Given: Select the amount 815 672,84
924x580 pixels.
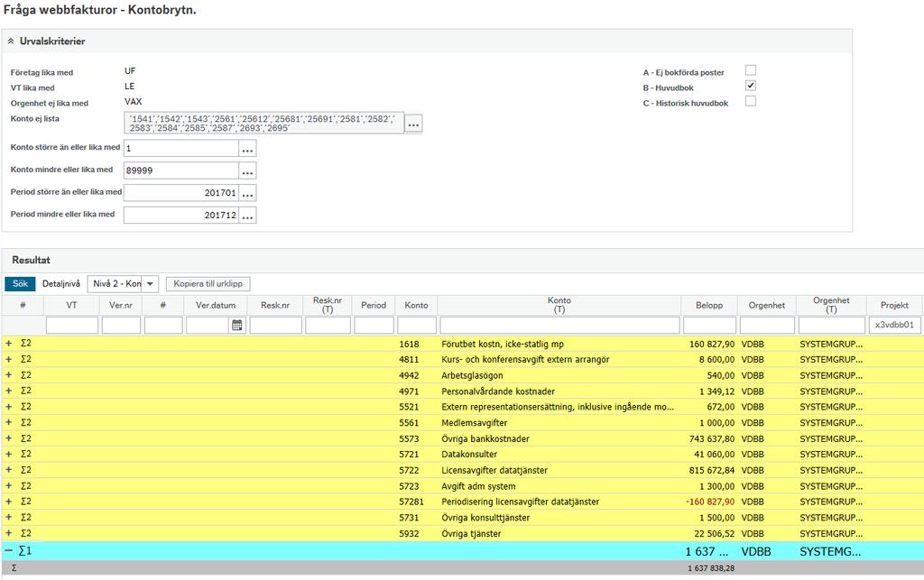Looking at the screenshot, I should (x=712, y=470).
